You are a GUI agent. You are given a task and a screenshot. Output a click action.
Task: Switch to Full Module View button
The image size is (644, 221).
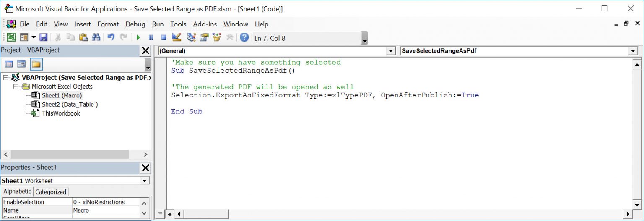[x=169, y=214]
